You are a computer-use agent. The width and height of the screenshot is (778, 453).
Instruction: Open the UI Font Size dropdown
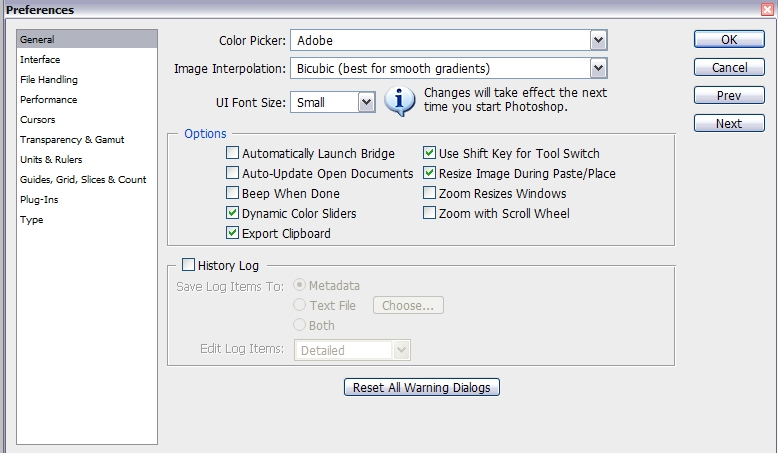[x=365, y=101]
